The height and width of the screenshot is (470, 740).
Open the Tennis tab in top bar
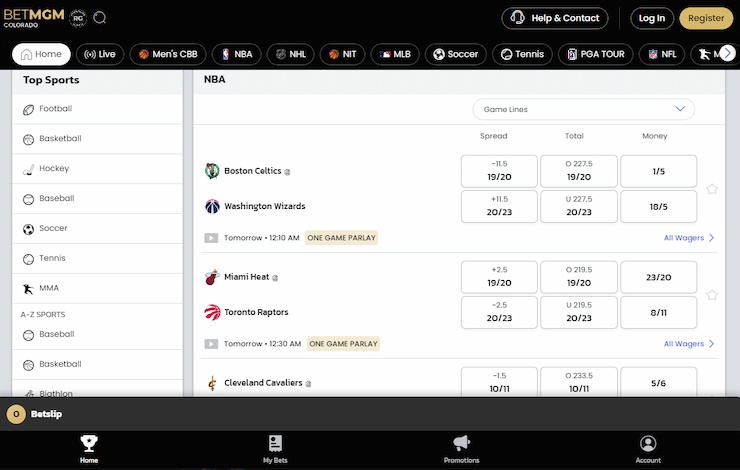pos(522,54)
